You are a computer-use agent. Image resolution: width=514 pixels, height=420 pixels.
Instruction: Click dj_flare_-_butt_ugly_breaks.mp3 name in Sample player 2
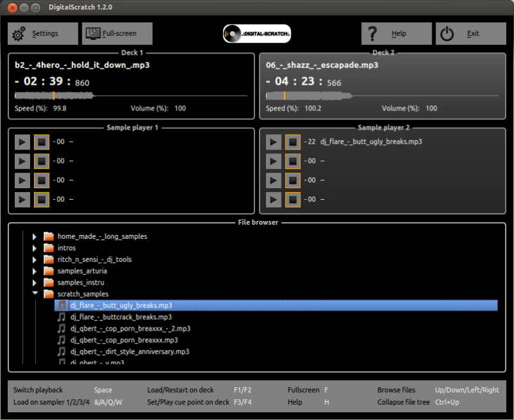tap(371, 142)
